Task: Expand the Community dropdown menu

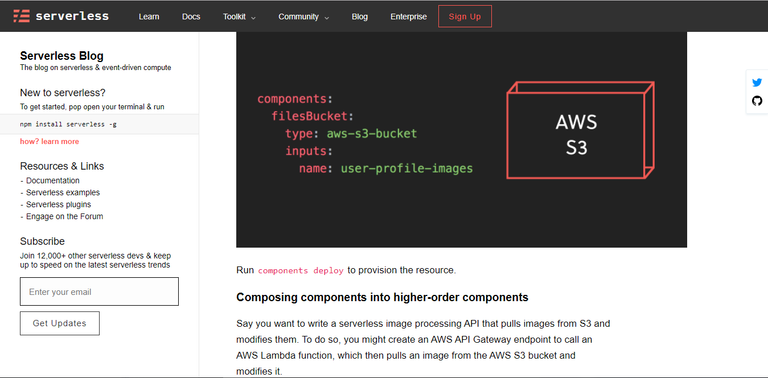Action: pos(304,17)
